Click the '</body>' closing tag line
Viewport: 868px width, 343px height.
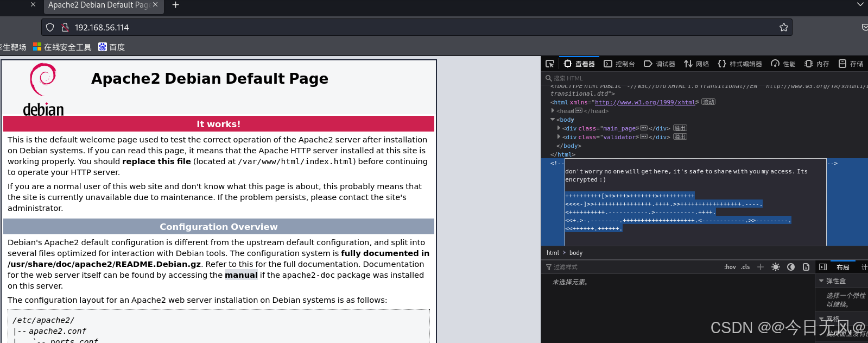coord(569,146)
